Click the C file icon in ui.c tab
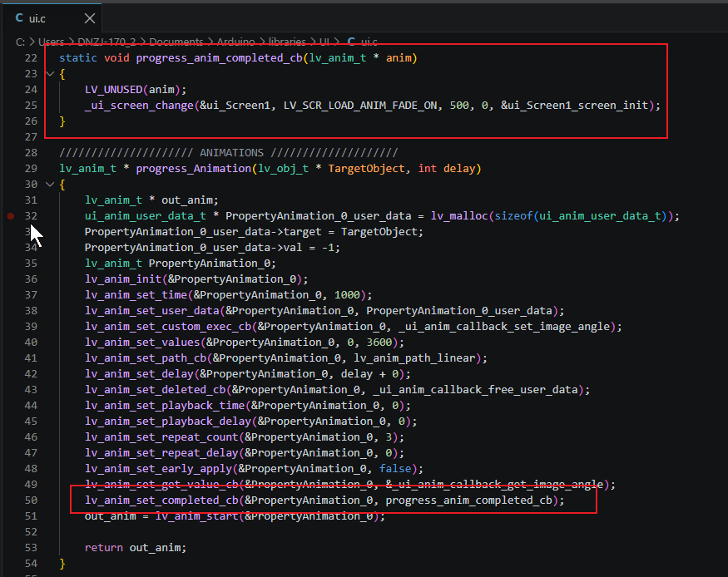This screenshot has width=728, height=577. [x=19, y=18]
